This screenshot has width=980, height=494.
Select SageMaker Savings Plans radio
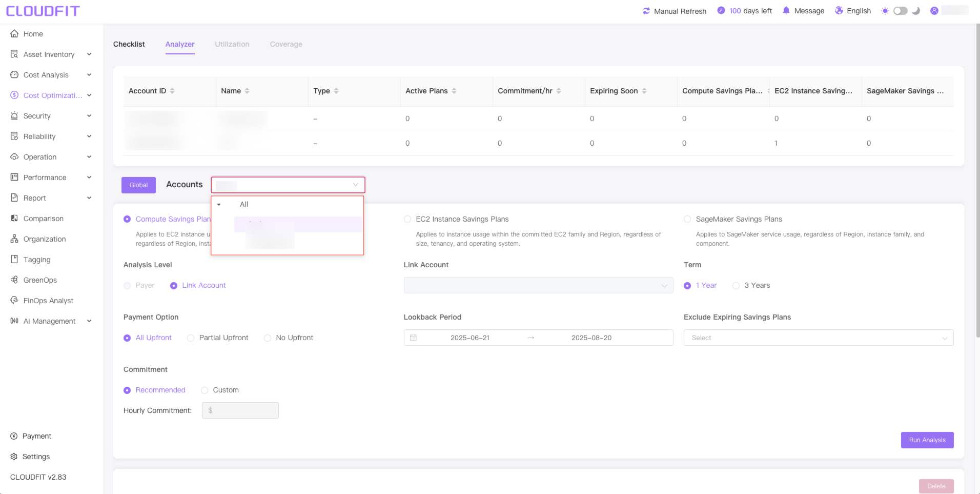pos(687,219)
